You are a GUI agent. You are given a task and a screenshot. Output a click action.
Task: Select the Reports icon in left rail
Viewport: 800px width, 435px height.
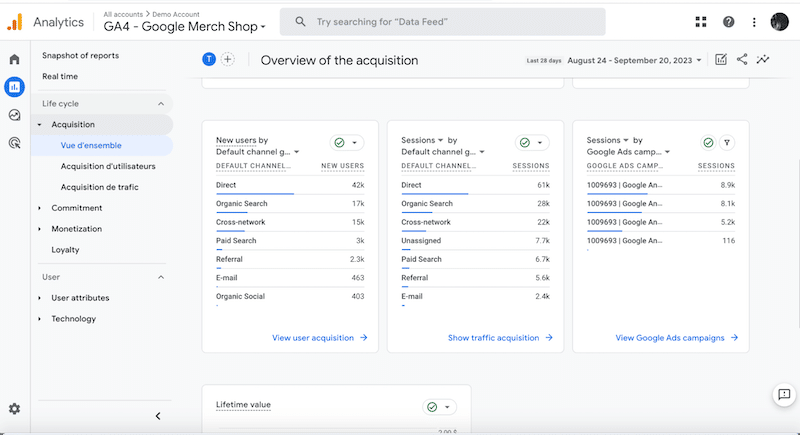click(x=14, y=87)
